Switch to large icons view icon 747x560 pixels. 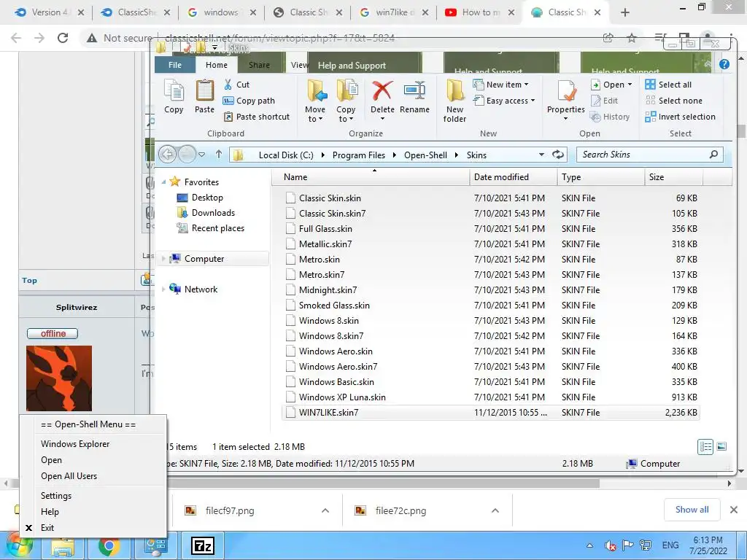point(721,447)
